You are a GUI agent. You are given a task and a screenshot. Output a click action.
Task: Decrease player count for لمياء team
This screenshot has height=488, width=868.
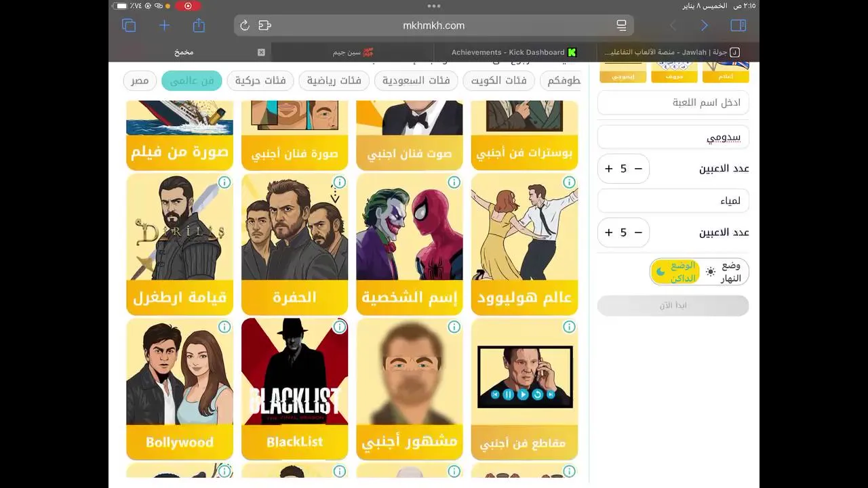click(x=638, y=232)
